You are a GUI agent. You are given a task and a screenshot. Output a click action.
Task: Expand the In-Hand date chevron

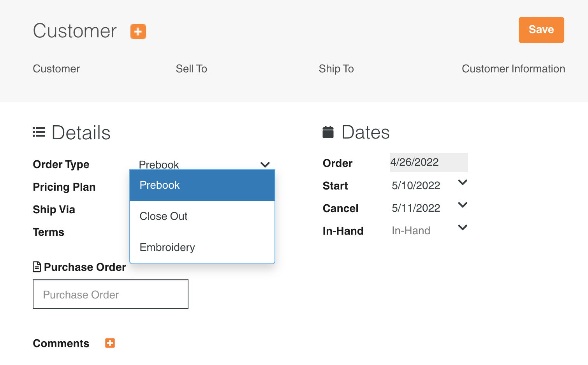coord(463,227)
